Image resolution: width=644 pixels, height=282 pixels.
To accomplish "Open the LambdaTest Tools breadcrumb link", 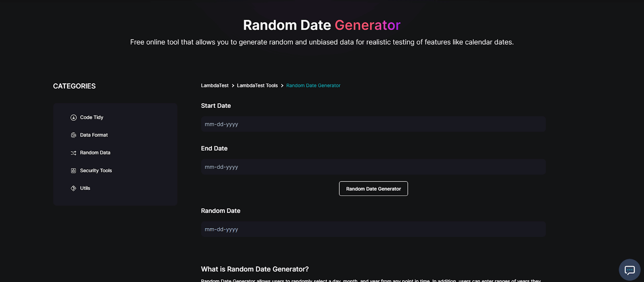I will 257,85.
